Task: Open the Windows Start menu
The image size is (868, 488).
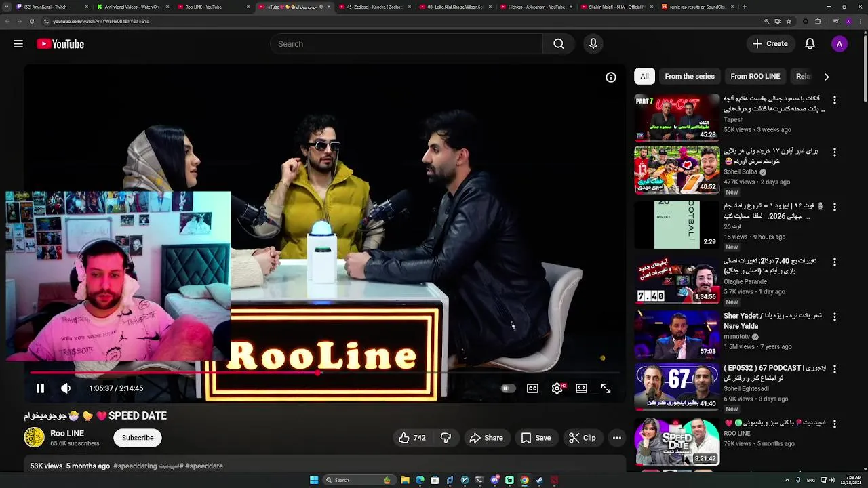Action: point(314,480)
